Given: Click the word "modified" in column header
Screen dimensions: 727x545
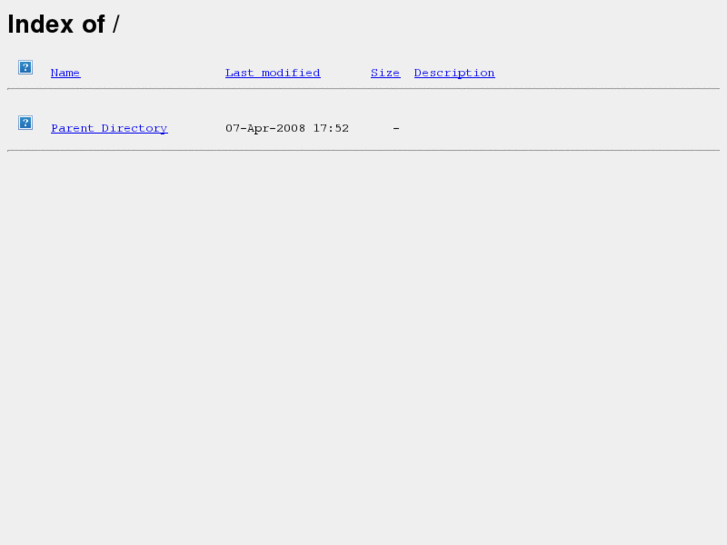Looking at the screenshot, I should [291, 73].
